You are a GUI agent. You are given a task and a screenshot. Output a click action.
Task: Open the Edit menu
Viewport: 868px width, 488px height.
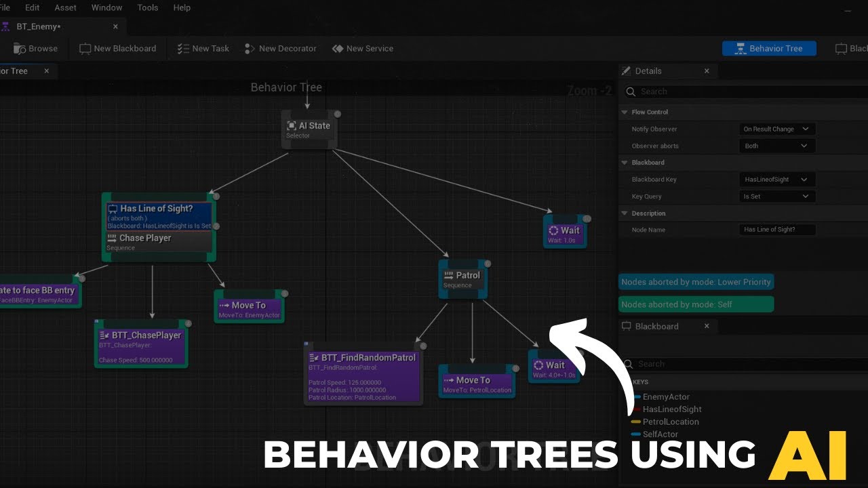click(32, 7)
